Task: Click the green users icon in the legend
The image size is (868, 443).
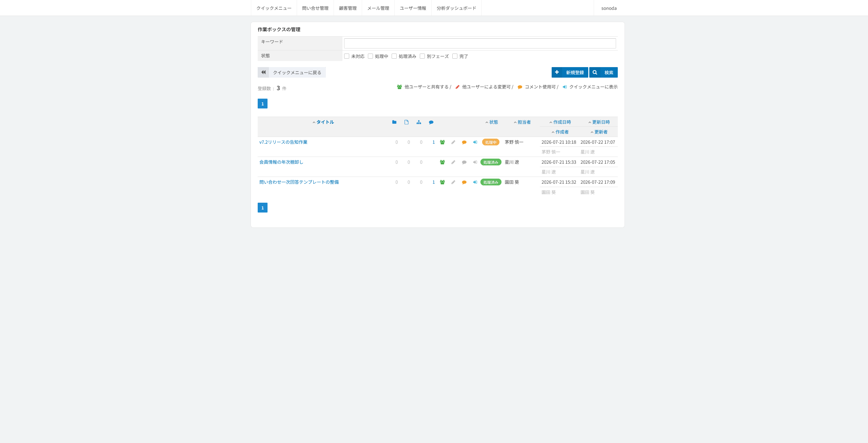Action: 399,87
